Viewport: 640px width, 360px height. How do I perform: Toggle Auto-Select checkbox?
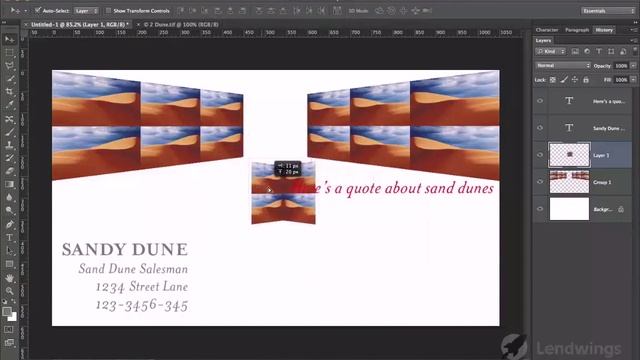38,10
